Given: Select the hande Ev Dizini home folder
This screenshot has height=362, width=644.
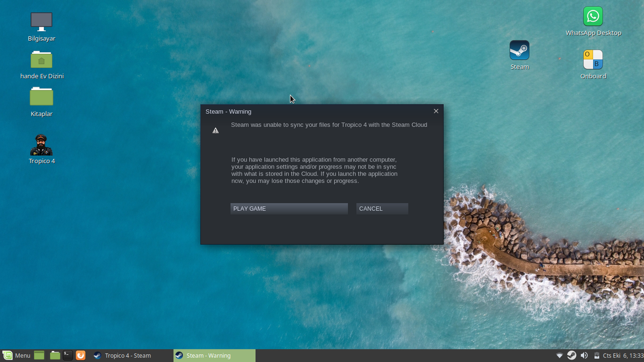Looking at the screenshot, I should point(42,65).
